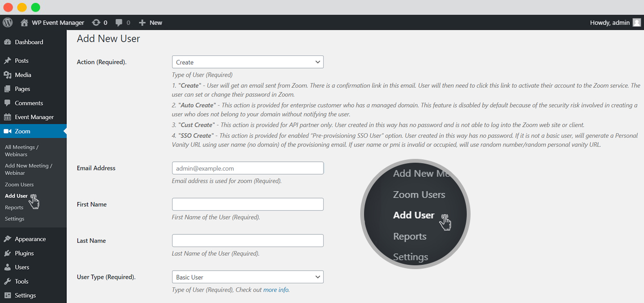Open Add New Meeting / Webinar submenu link
Image resolution: width=644 pixels, height=303 pixels.
pos(29,169)
